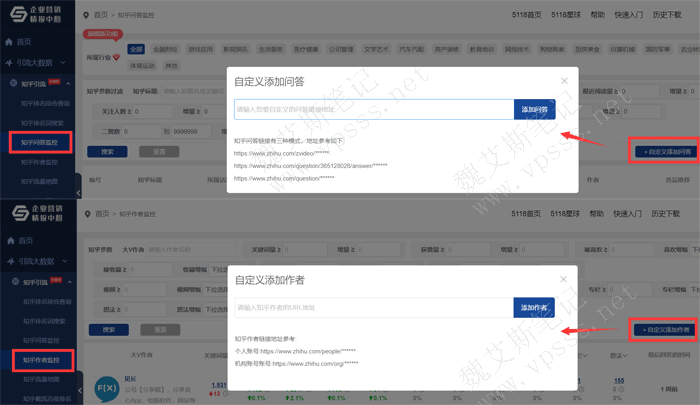Click the F(X) author avatar
Image resolution: width=700 pixels, height=405 pixels.
point(106,388)
